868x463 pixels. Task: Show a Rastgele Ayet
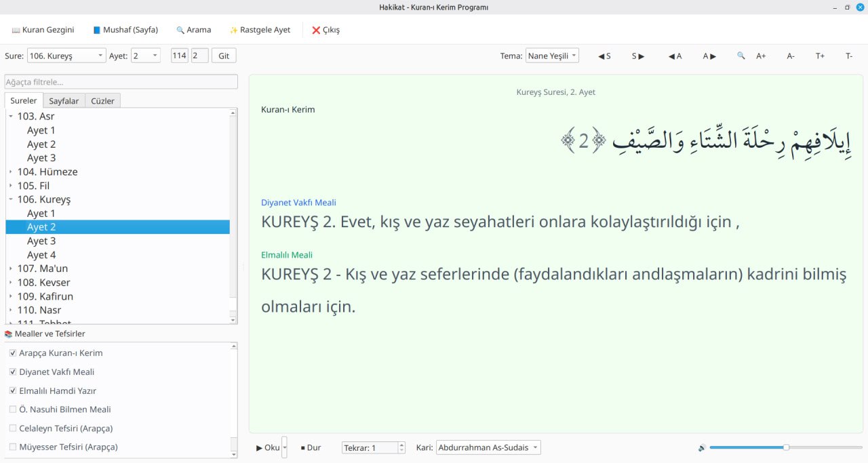[x=260, y=30]
